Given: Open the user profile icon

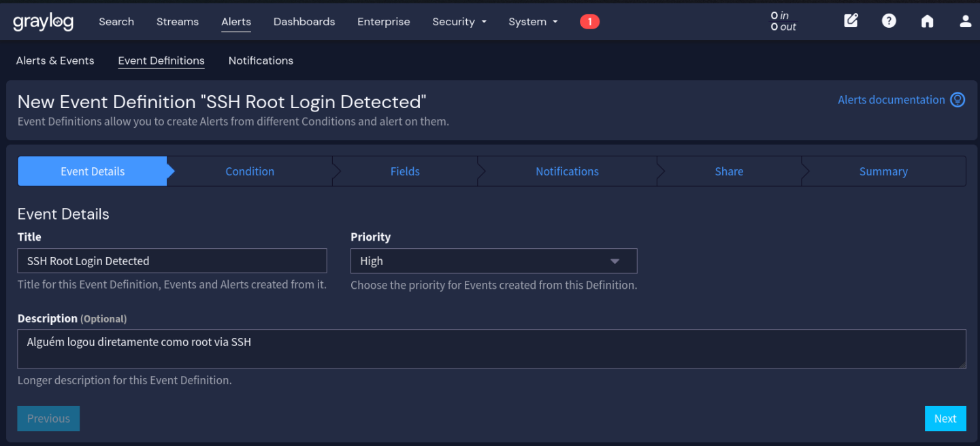Looking at the screenshot, I should click(965, 21).
